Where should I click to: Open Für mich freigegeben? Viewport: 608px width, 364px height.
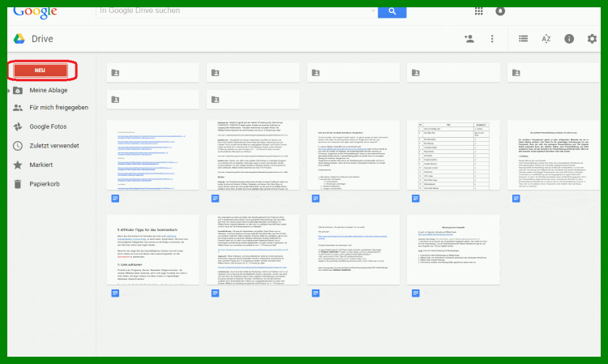(x=59, y=107)
